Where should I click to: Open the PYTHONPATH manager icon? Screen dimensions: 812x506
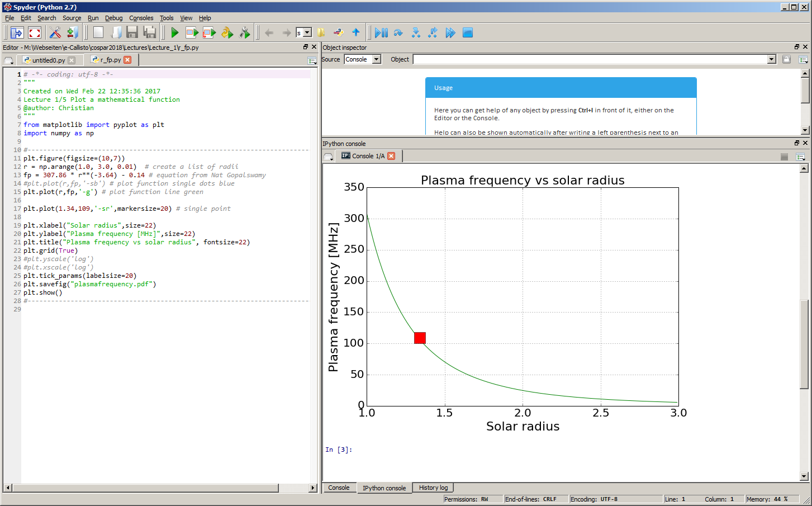[x=73, y=33]
